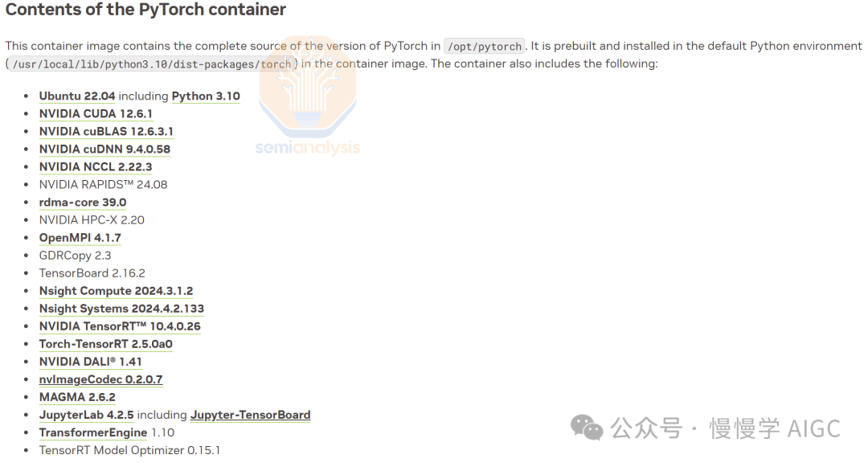Follow the OpenMPI 4.1.7 link
This screenshot has width=868, height=463.
(x=80, y=237)
